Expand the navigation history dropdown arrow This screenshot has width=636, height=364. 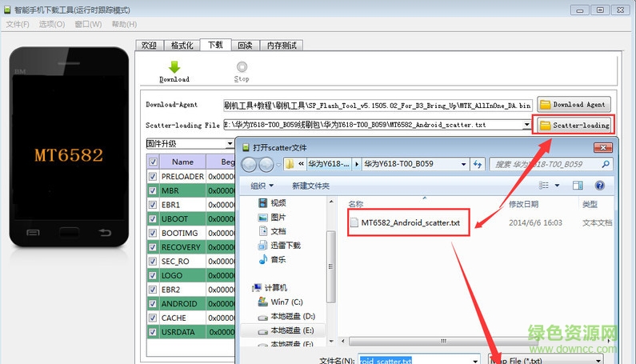point(278,165)
